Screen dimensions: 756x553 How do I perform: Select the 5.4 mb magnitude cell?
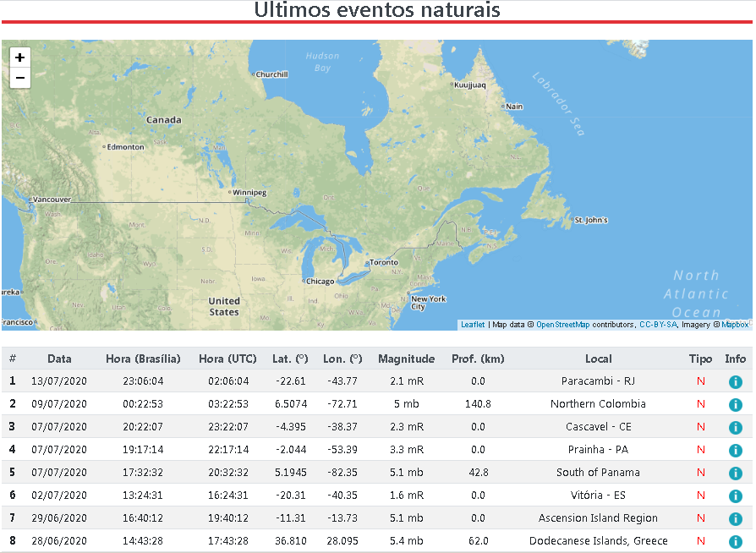[406, 541]
